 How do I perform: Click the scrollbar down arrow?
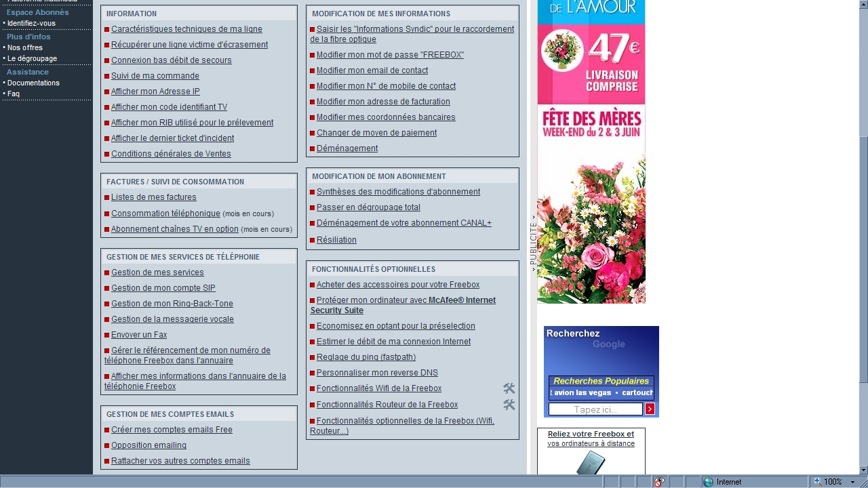tap(863, 470)
